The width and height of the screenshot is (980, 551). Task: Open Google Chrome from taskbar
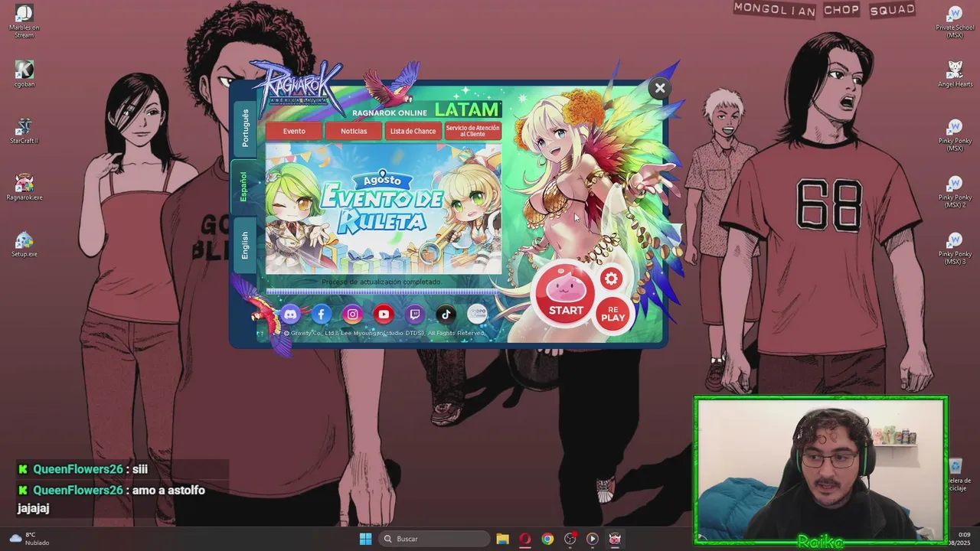click(x=547, y=539)
